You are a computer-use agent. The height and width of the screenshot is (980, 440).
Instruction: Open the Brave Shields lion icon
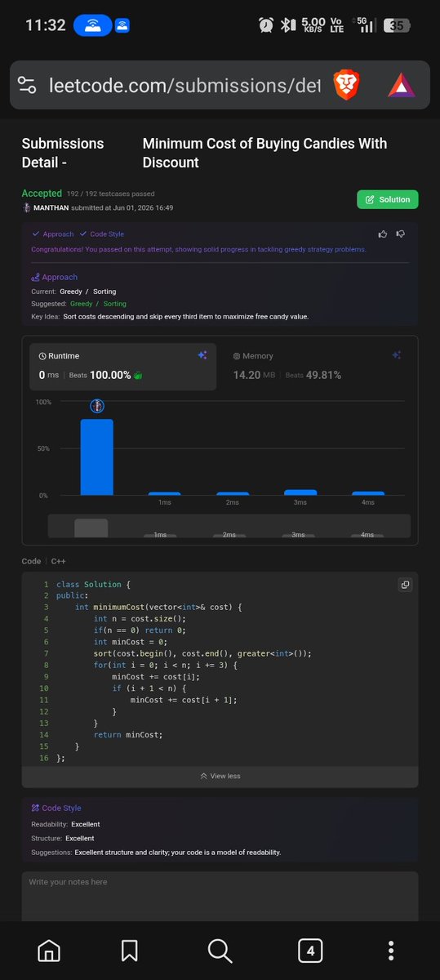coord(345,85)
